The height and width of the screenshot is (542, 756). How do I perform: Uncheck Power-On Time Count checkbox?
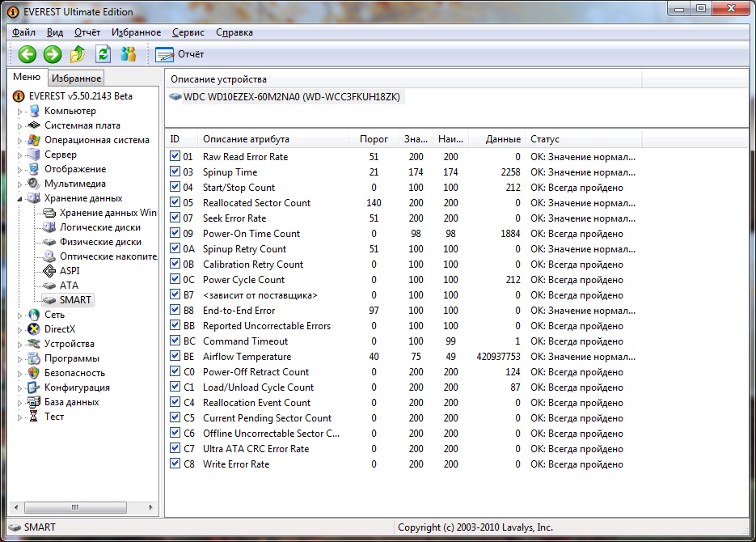pos(175,234)
